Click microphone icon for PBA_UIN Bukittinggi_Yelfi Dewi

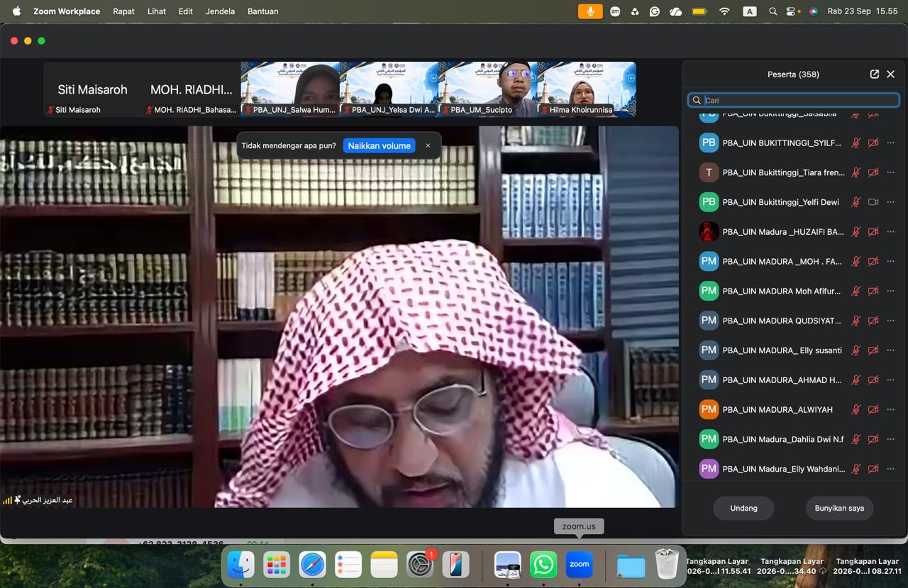click(856, 202)
